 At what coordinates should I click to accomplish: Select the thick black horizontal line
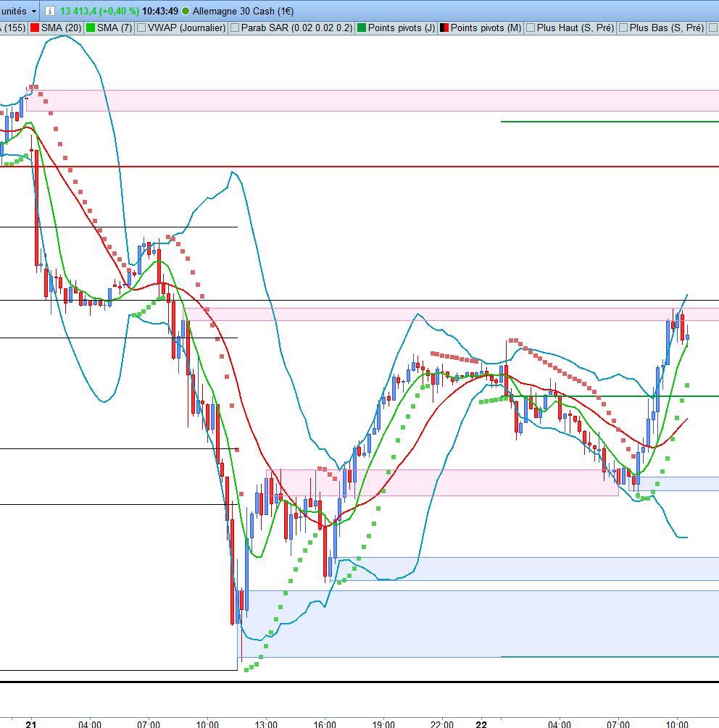359,682
